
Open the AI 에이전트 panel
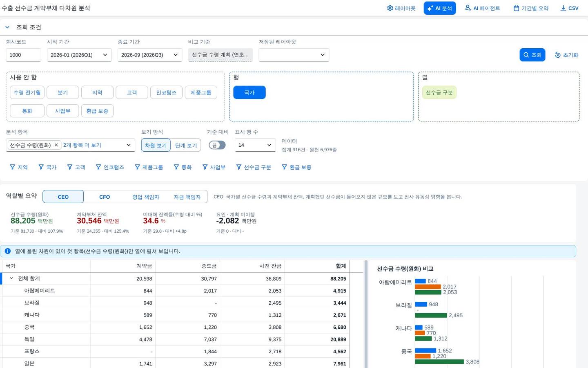(482, 8)
